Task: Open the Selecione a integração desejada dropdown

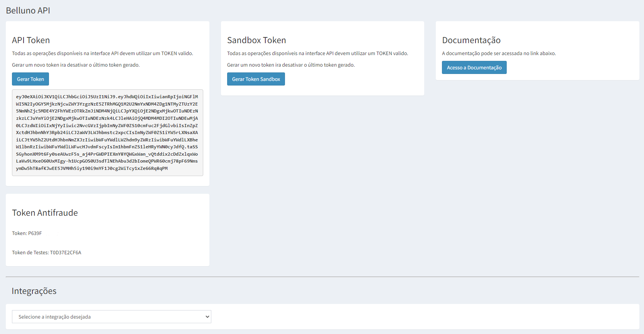Action: click(111, 317)
